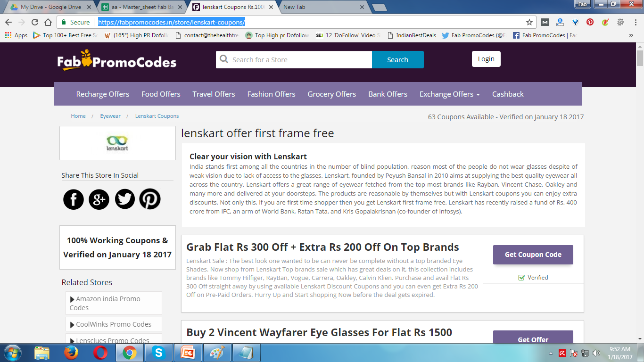Open Windows Explorer folder in taskbar
Screen dimensions: 644x362
coord(42,353)
